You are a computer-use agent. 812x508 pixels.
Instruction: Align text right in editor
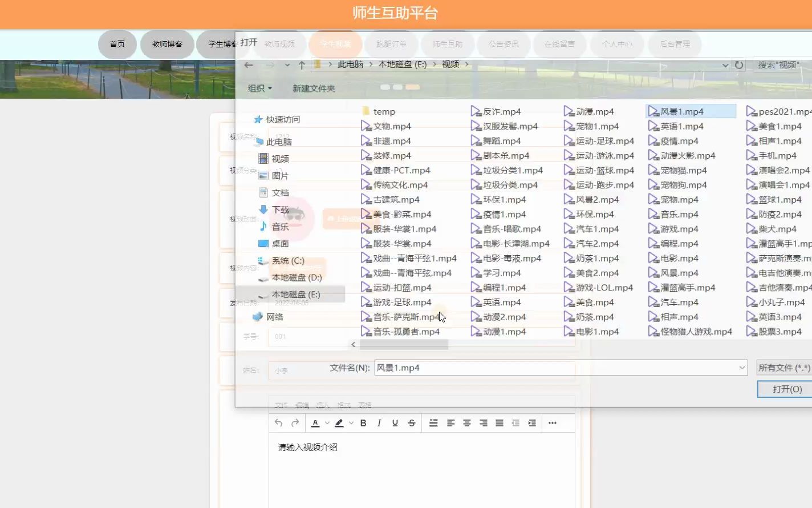click(484, 423)
